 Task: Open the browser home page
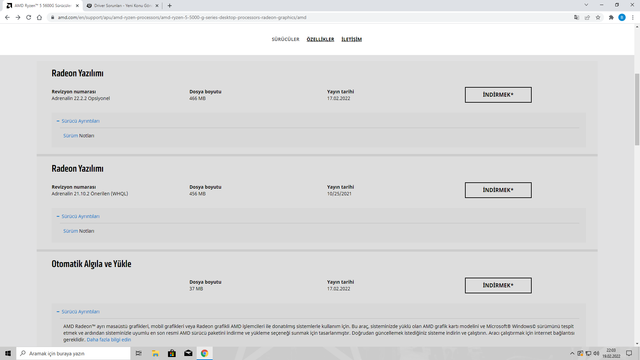point(39,18)
